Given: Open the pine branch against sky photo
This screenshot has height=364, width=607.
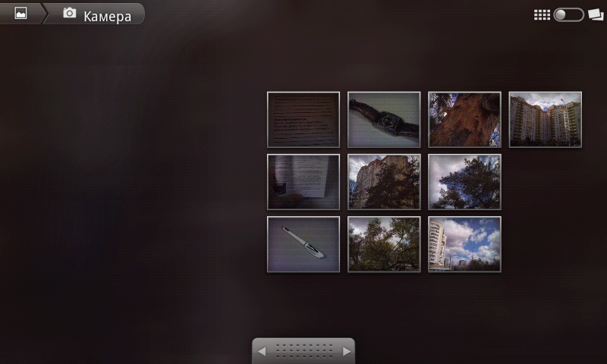Looking at the screenshot, I should [x=464, y=182].
